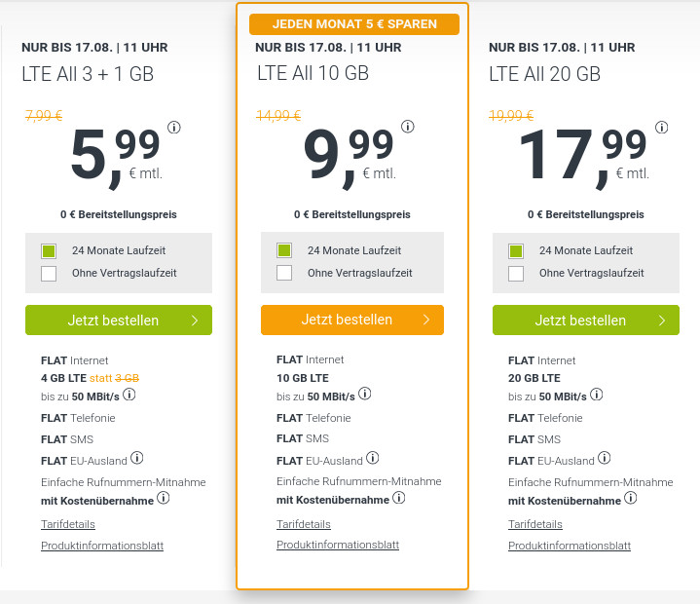Open Kostenübernahme info in LTE All 3 + 1 GB plan
Image resolution: width=700 pixels, height=604 pixels.
point(164,498)
